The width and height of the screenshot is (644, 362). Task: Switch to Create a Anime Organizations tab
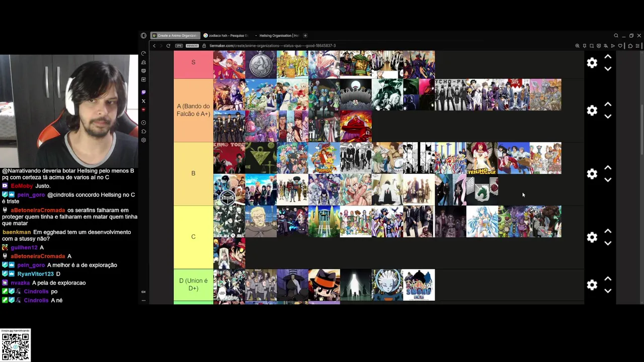pos(175,36)
